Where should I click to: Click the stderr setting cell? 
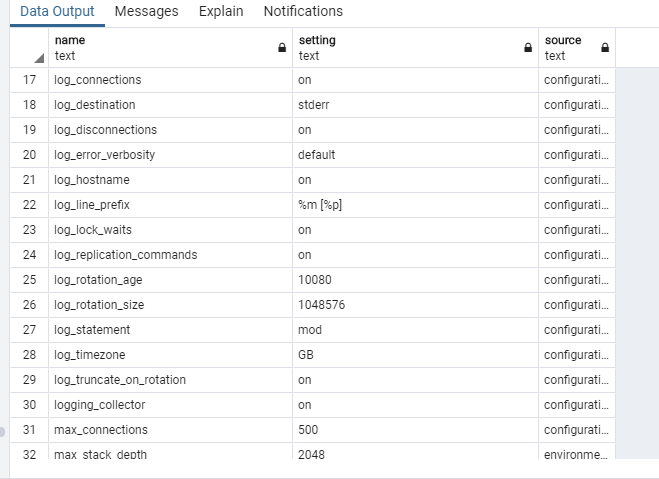pyautogui.click(x=315, y=105)
